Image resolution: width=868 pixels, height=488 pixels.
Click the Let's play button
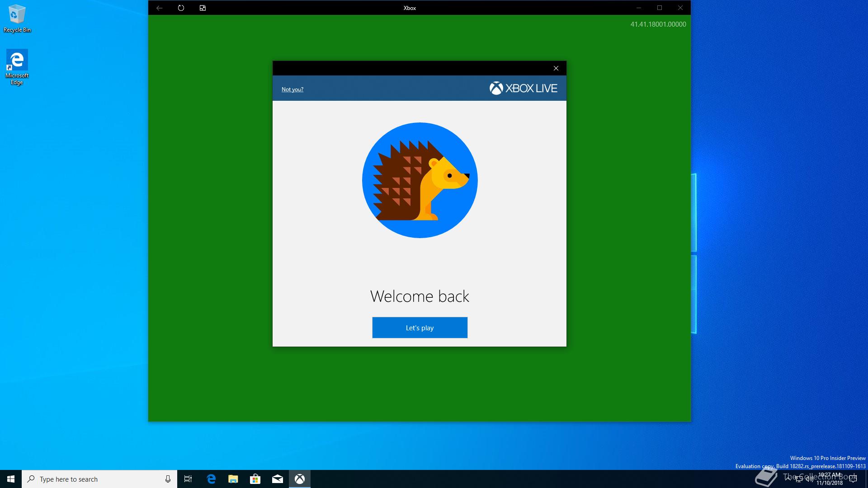click(420, 328)
